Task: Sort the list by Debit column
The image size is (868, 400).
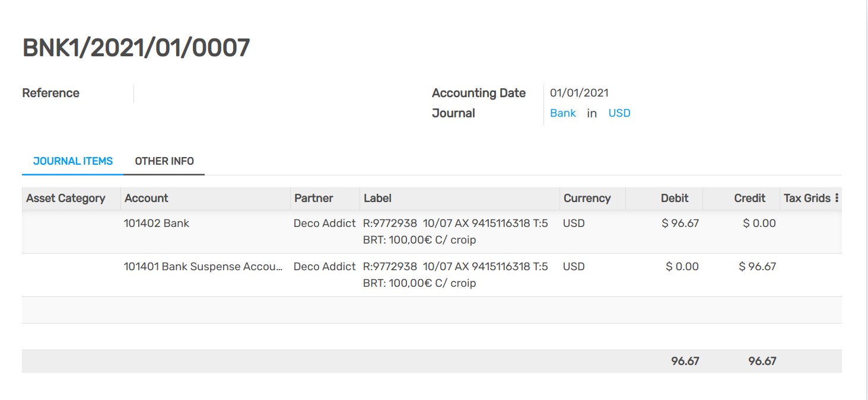Action: click(x=675, y=198)
